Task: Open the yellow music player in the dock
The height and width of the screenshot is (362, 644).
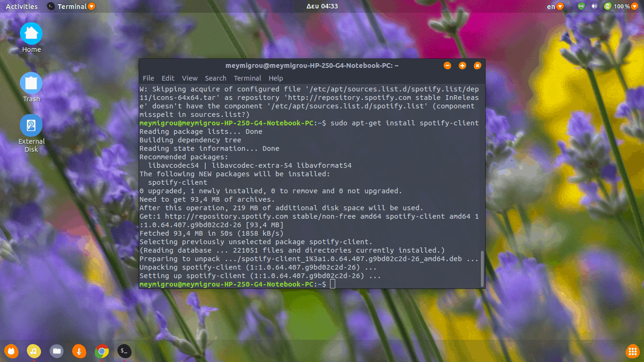Action: [x=33, y=351]
